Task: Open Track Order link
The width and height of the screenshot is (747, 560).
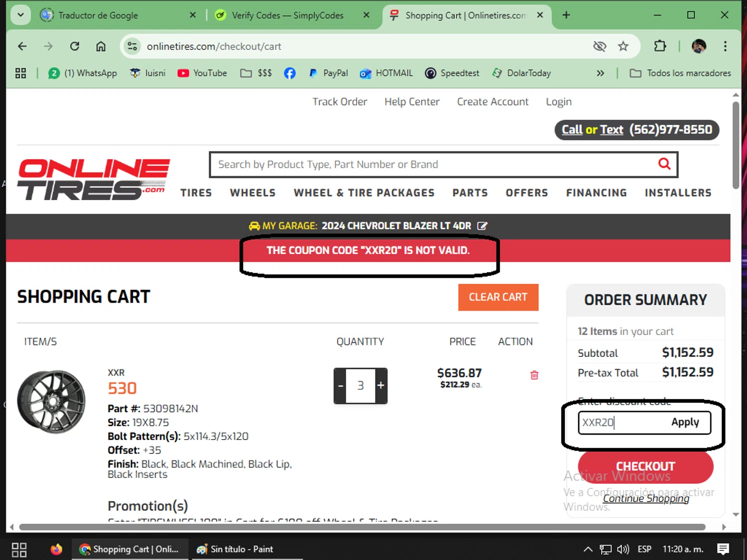Action: (x=340, y=102)
